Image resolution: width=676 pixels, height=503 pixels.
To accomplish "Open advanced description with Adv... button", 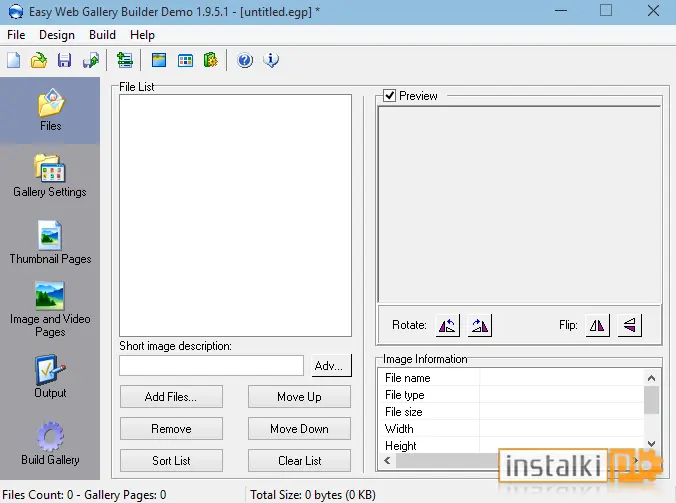I will coord(332,366).
